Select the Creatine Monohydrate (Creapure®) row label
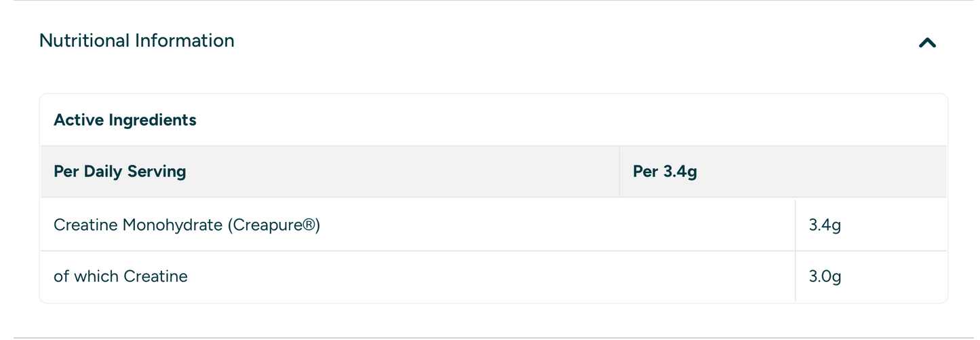The width and height of the screenshot is (980, 340). [187, 225]
